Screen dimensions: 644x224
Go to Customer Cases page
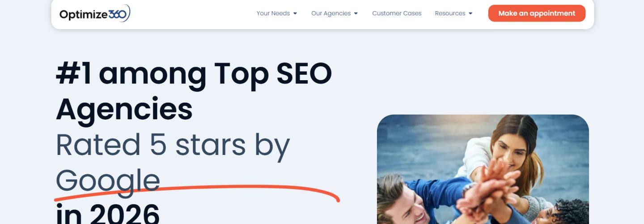tap(397, 13)
